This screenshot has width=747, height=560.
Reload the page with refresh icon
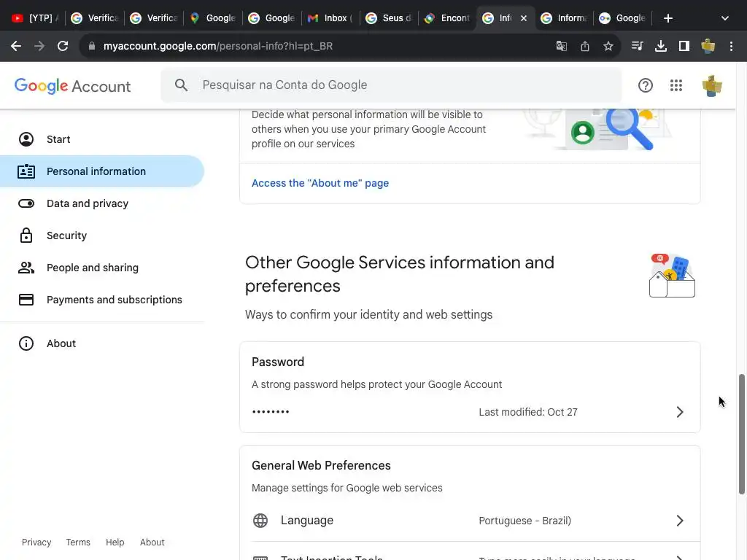(63, 46)
